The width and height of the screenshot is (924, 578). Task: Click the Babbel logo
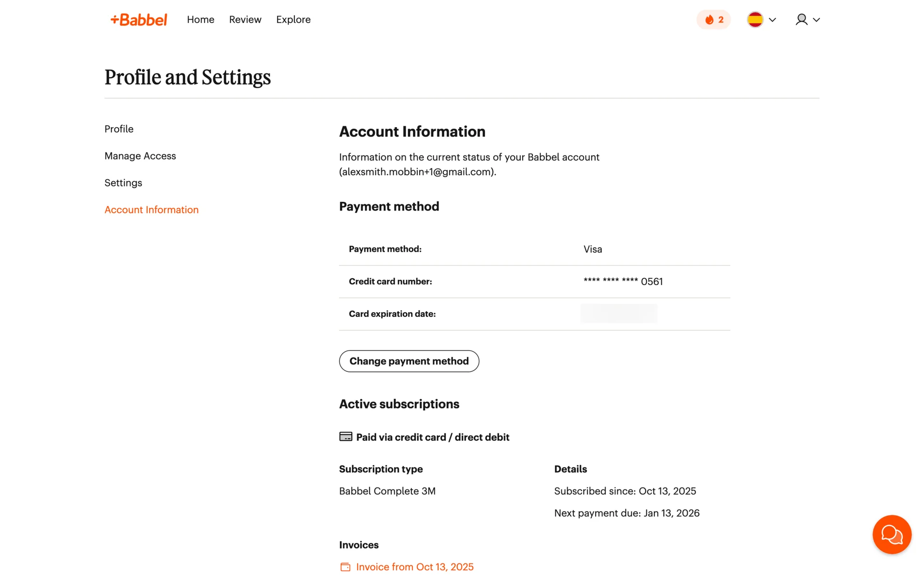point(139,20)
